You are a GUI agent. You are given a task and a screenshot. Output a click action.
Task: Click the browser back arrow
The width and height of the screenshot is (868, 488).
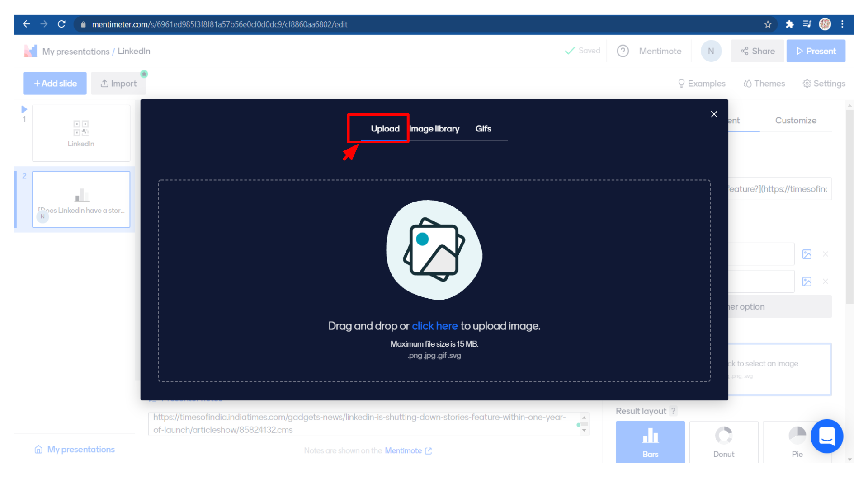click(x=26, y=24)
